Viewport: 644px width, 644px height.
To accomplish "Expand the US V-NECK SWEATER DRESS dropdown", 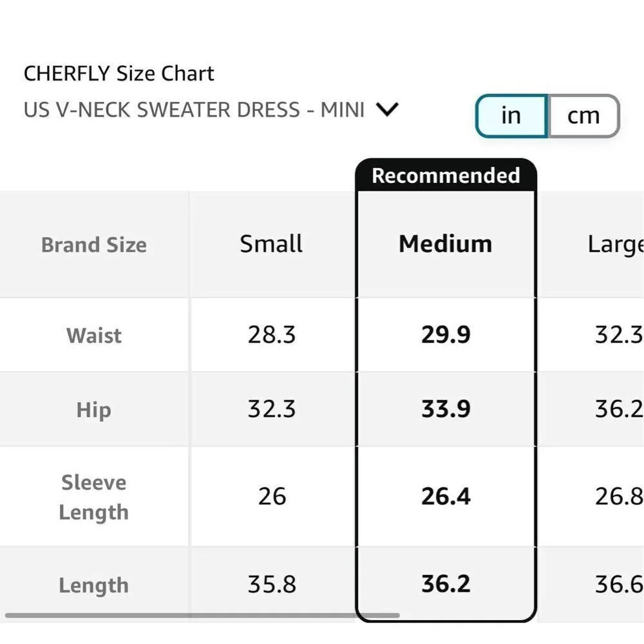I will point(387,109).
